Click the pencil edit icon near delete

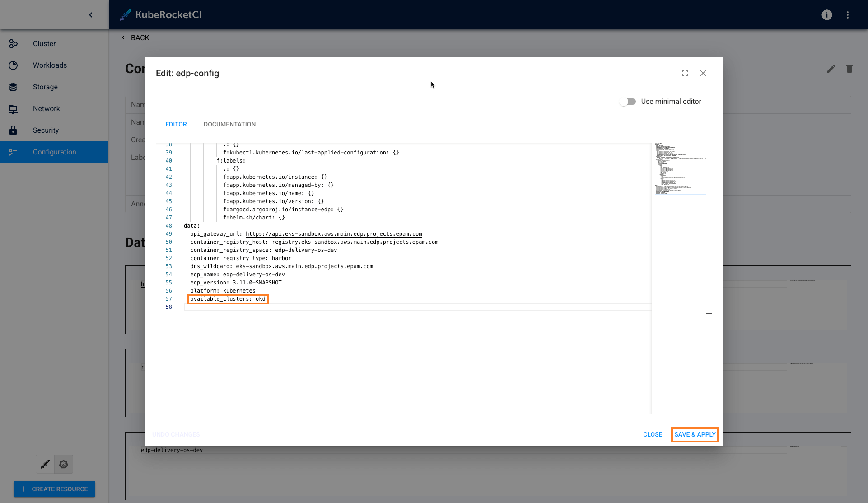coord(831,69)
